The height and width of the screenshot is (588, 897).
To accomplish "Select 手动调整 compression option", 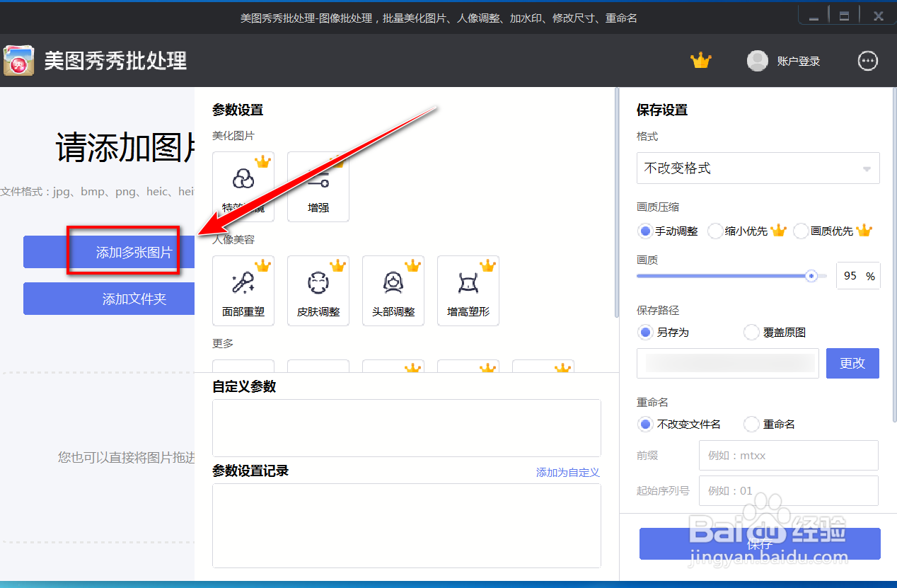I will click(668, 231).
